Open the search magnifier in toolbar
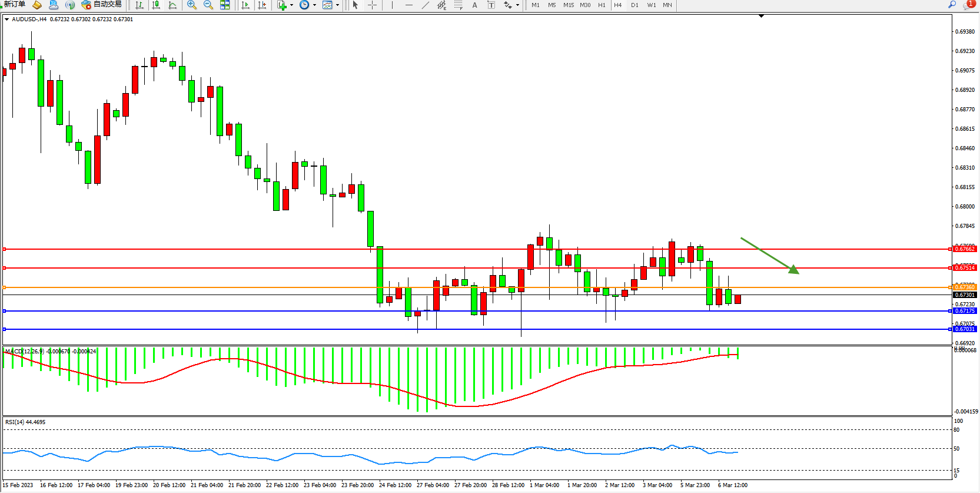This screenshot has width=980, height=493. click(x=952, y=5)
